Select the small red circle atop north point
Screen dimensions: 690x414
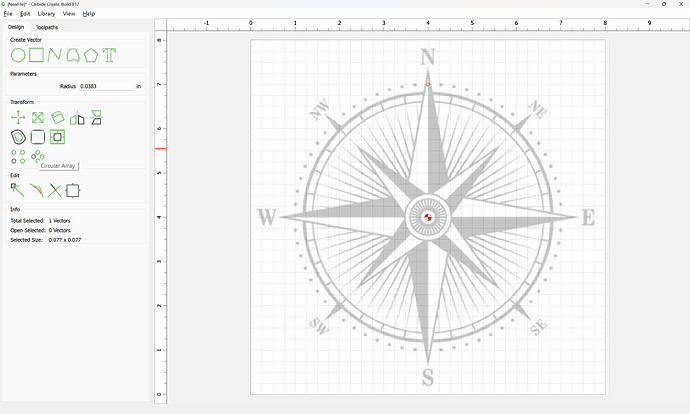click(x=428, y=84)
